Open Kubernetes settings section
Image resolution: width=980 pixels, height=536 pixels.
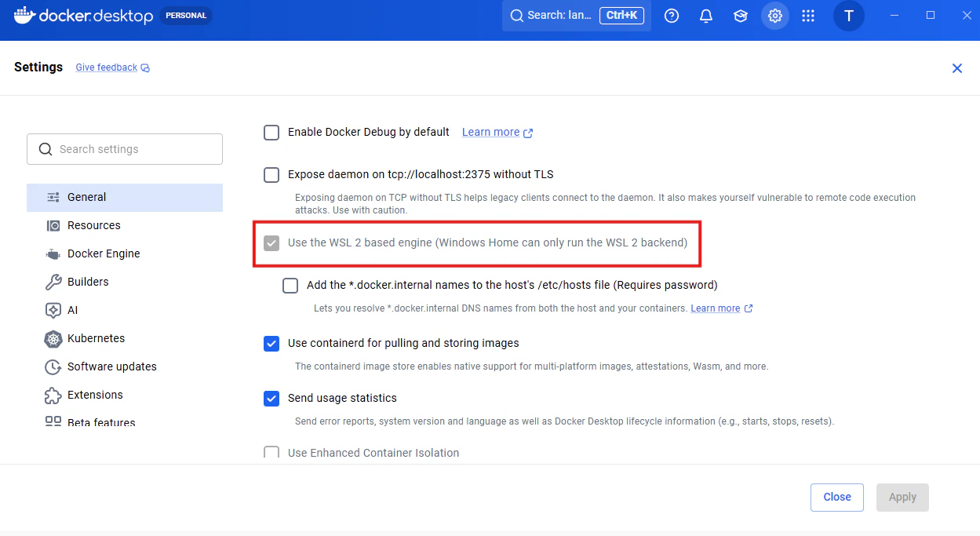tap(125, 339)
